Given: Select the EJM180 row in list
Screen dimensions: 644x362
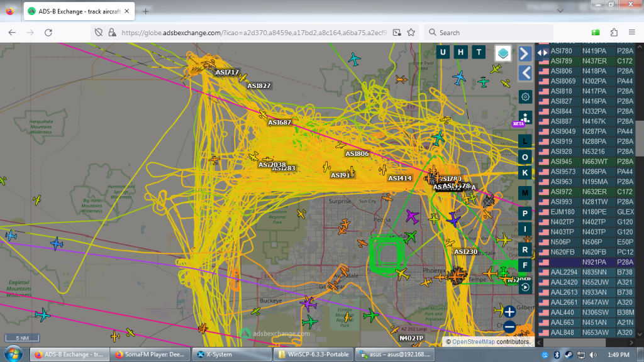Looking at the screenshot, I should [586, 212].
